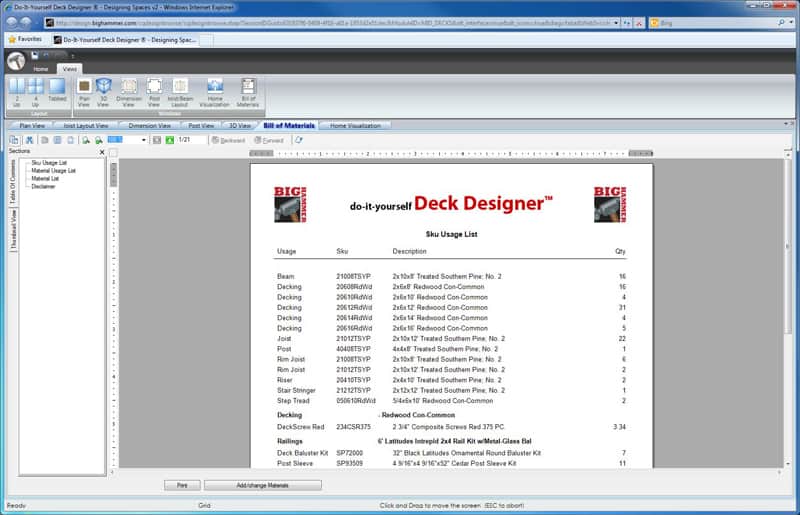800x515 pixels.
Task: Open the IE Favorites button
Action: click(25, 39)
